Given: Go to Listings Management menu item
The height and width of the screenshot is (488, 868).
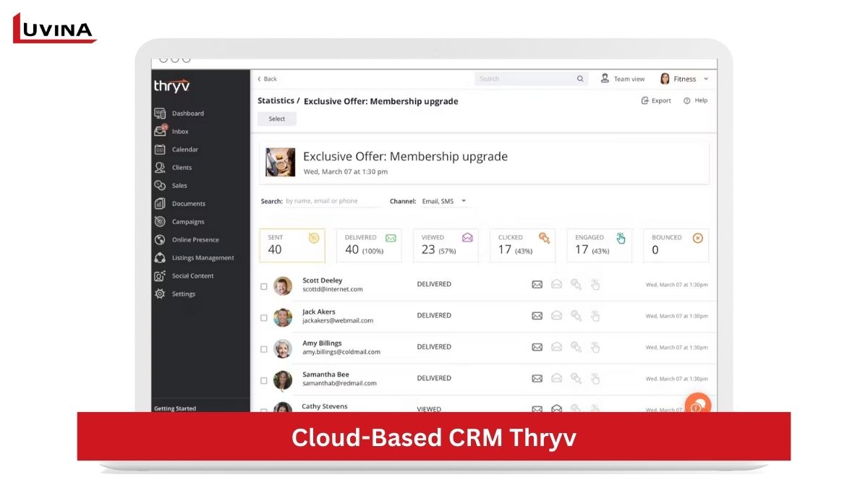Looking at the screenshot, I should [203, 258].
